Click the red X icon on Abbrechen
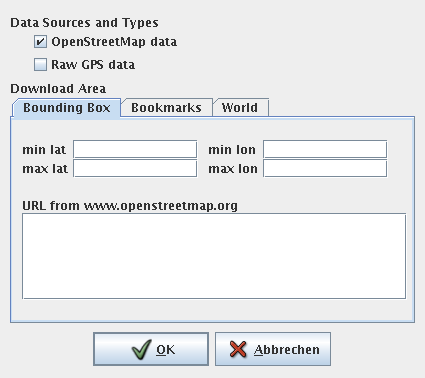425x378 pixels. (x=238, y=349)
